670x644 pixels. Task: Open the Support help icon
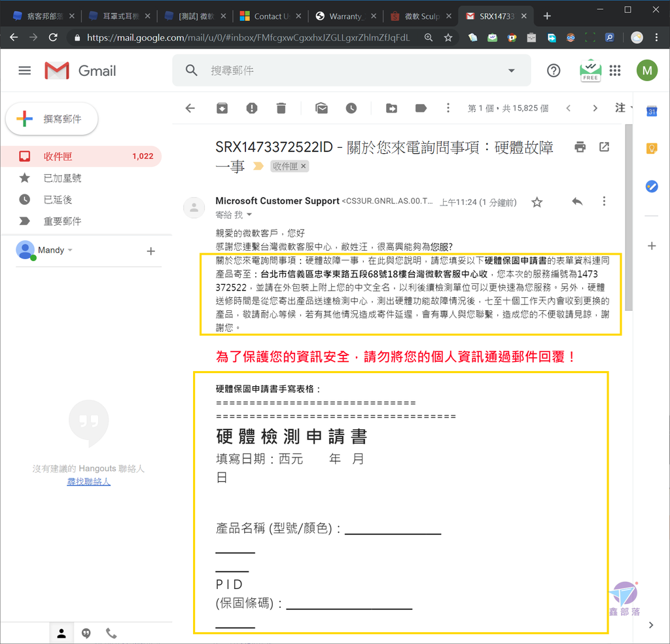pyautogui.click(x=554, y=71)
